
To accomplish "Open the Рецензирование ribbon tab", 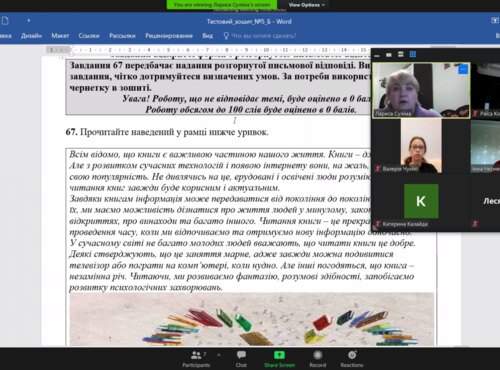I will click(169, 36).
